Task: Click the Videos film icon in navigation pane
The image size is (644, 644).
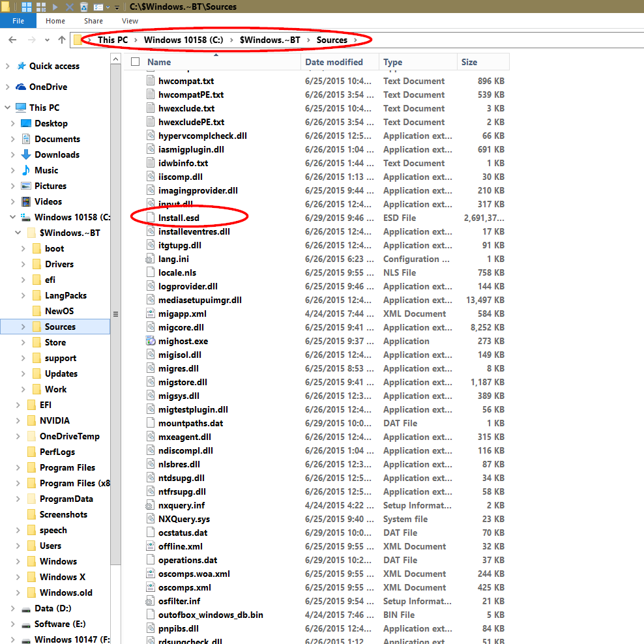Action: pos(26,201)
